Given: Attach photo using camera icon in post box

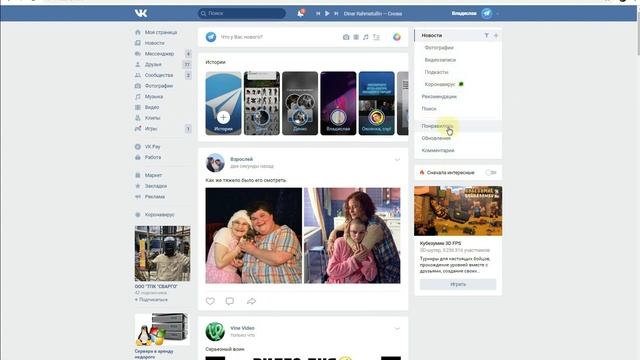Looking at the screenshot, I should pyautogui.click(x=346, y=37).
